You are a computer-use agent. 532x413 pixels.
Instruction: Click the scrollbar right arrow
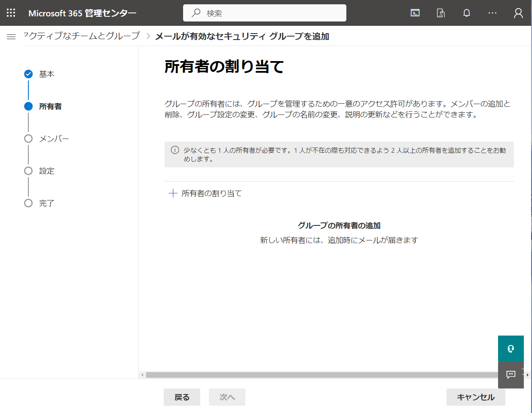528,375
